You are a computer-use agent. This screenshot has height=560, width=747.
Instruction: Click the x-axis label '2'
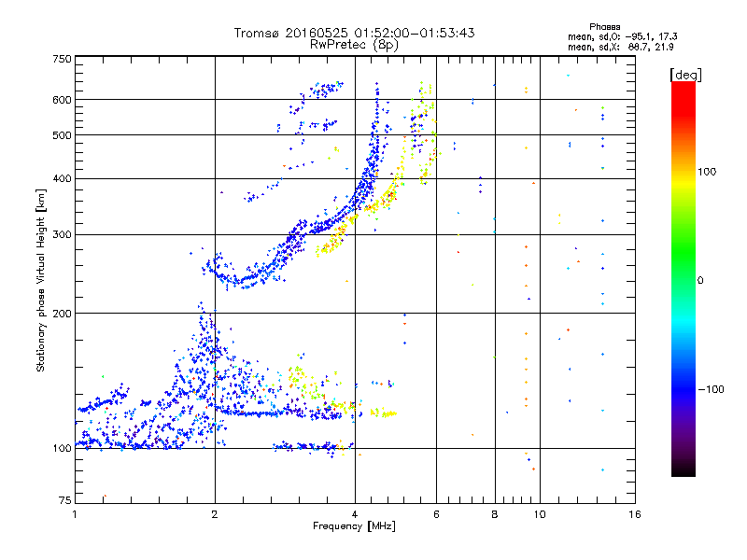point(215,514)
